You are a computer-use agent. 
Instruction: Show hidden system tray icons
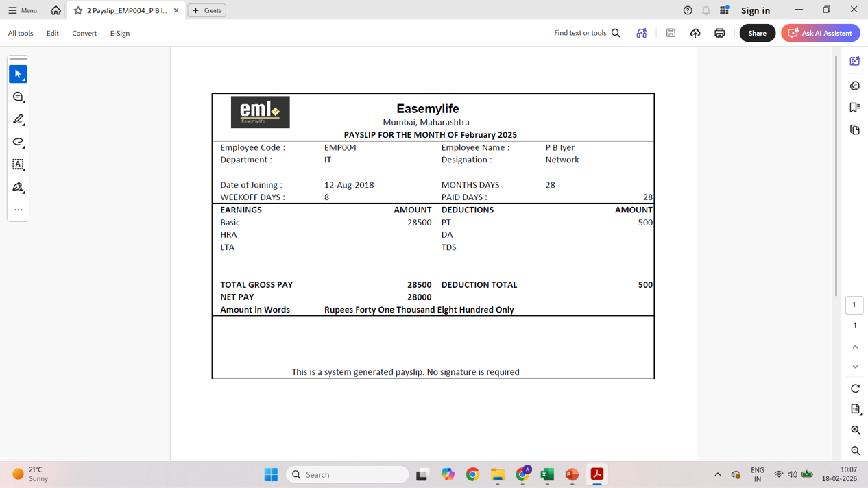[717, 474]
